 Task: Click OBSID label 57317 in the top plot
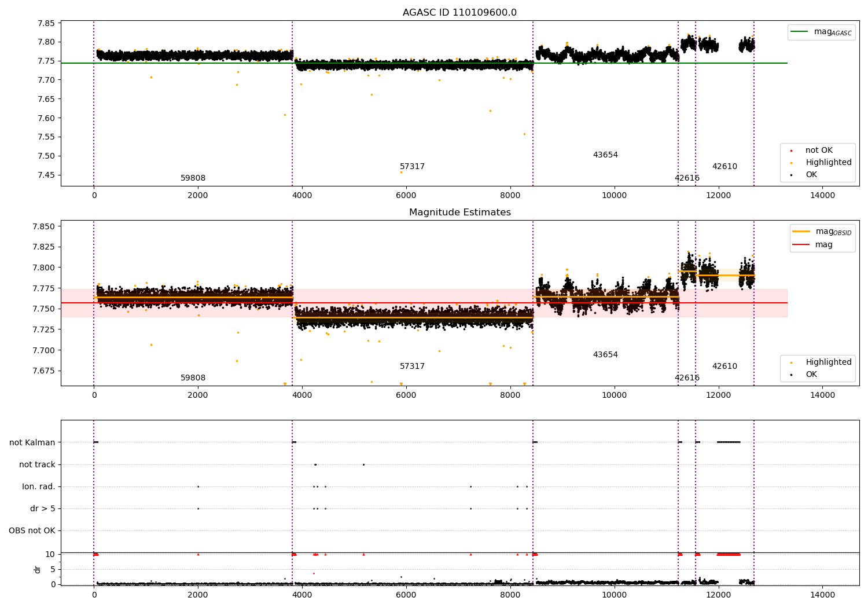click(x=412, y=167)
